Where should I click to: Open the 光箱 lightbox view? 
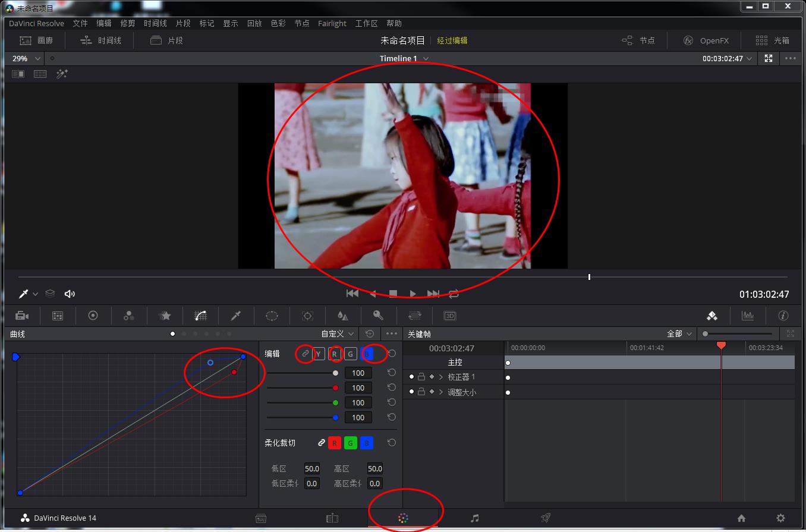(x=772, y=40)
